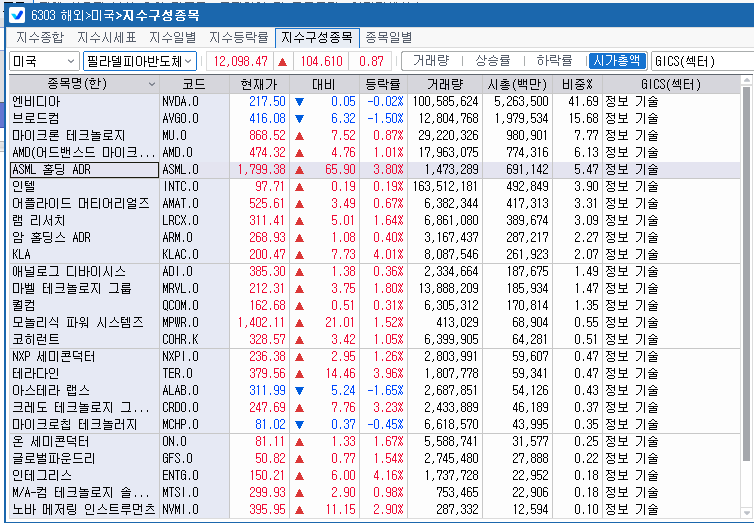The height and width of the screenshot is (523, 754).
Task: Click the 현재가 column header
Action: [x=259, y=85]
